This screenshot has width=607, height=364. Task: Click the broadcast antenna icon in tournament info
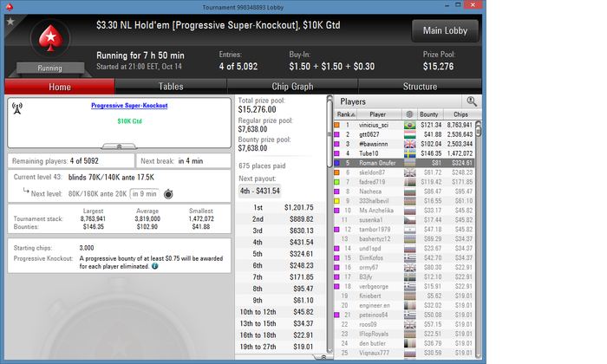click(x=17, y=108)
